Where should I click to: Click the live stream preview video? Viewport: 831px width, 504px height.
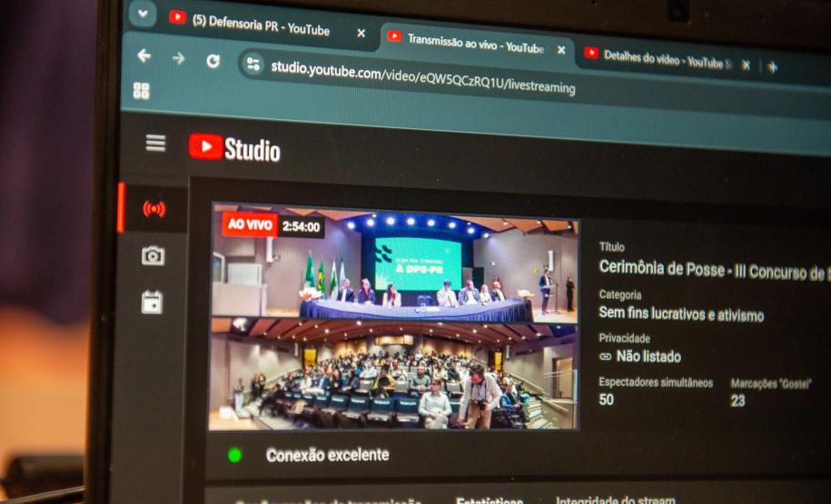[x=393, y=316]
